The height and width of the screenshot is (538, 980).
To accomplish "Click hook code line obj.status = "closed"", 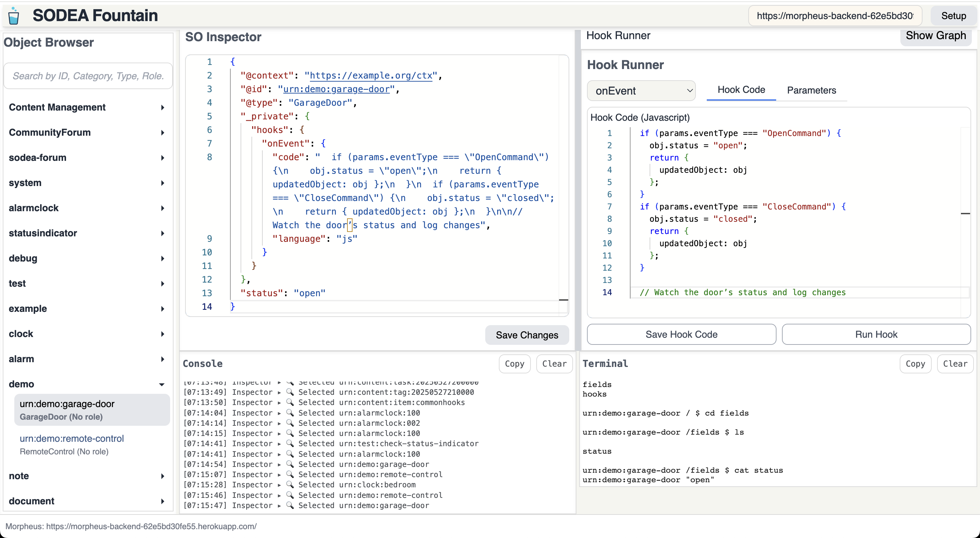I will coord(703,219).
